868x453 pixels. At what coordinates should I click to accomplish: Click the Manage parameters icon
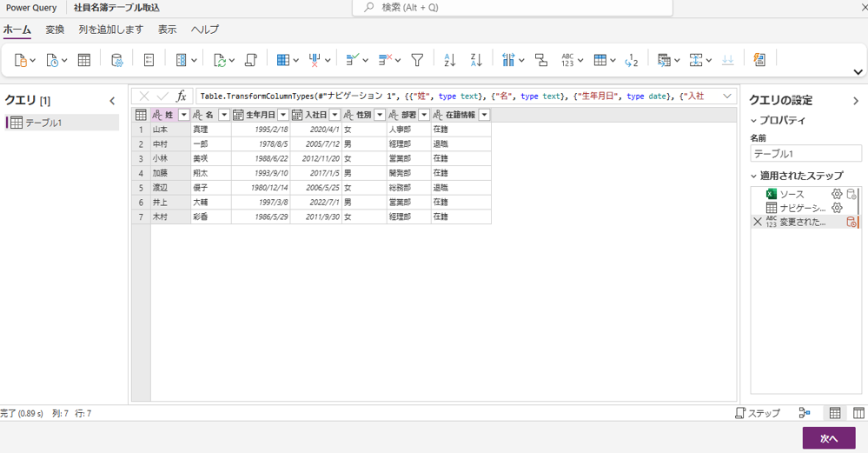tap(149, 60)
